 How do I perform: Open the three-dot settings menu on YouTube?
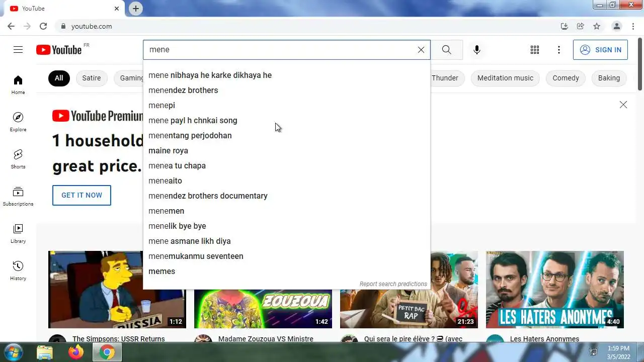click(559, 50)
